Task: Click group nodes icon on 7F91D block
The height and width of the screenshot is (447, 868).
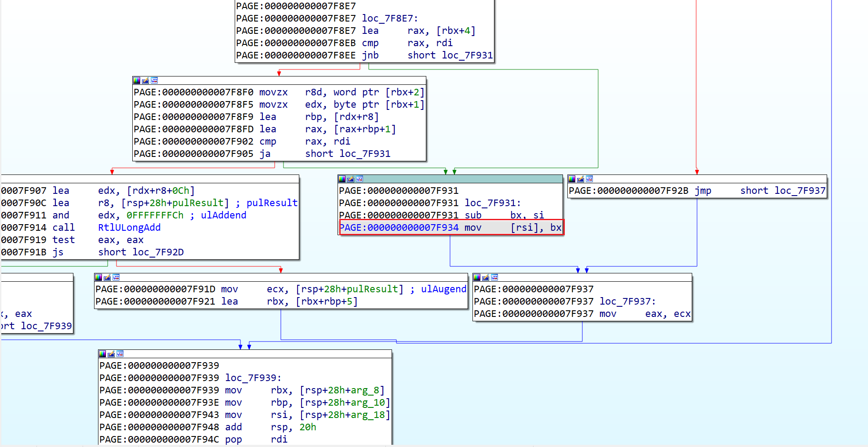Action: coord(116,277)
